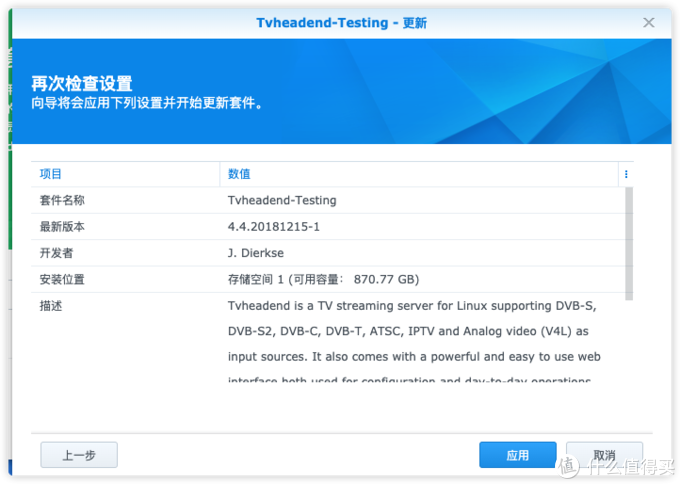Click the table's vertical scrollbar

pyautogui.click(x=629, y=244)
